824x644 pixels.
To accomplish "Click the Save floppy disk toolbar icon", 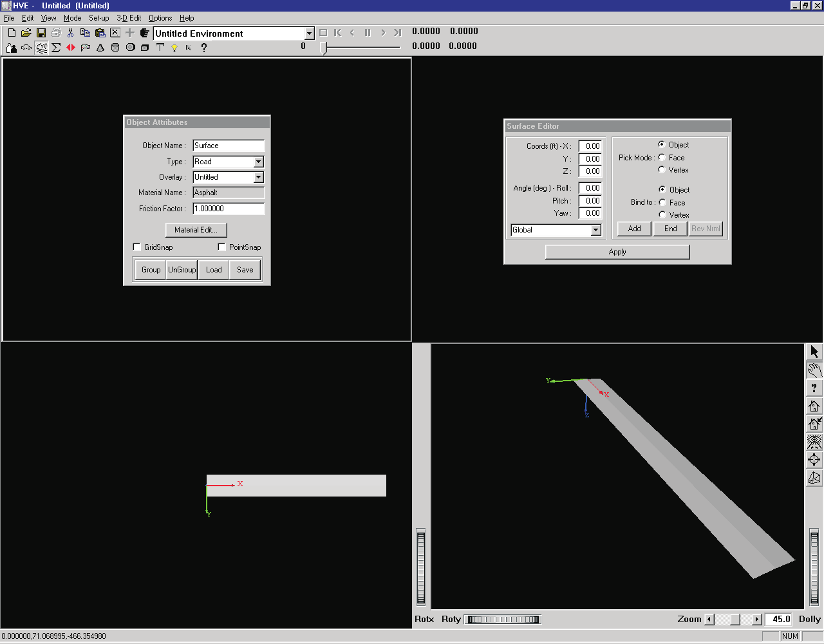I will point(41,33).
